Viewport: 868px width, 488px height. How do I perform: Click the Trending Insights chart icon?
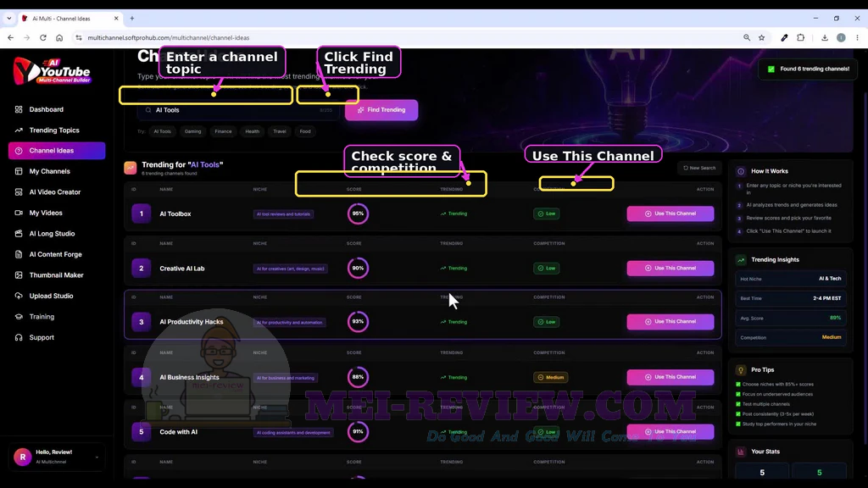[x=741, y=260]
